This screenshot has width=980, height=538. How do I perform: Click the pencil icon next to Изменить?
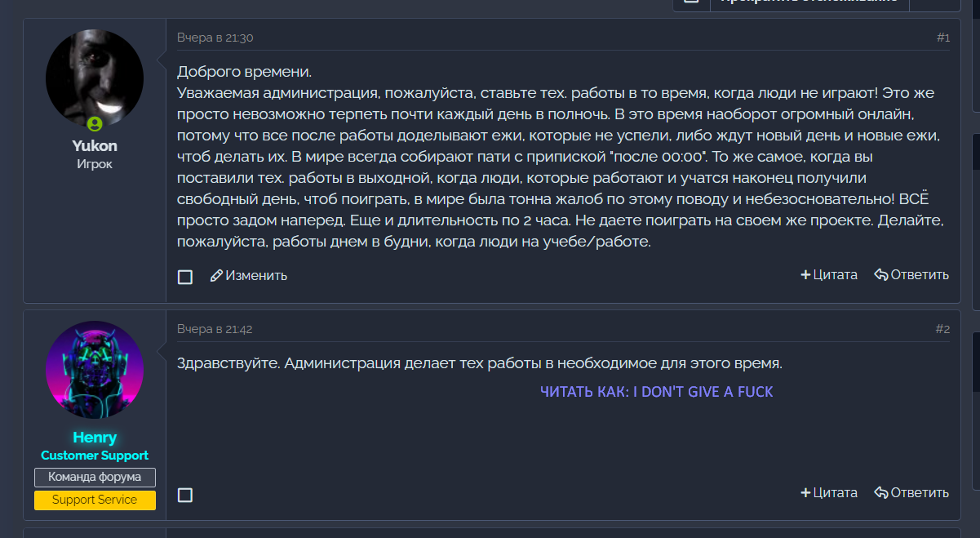pos(216,276)
